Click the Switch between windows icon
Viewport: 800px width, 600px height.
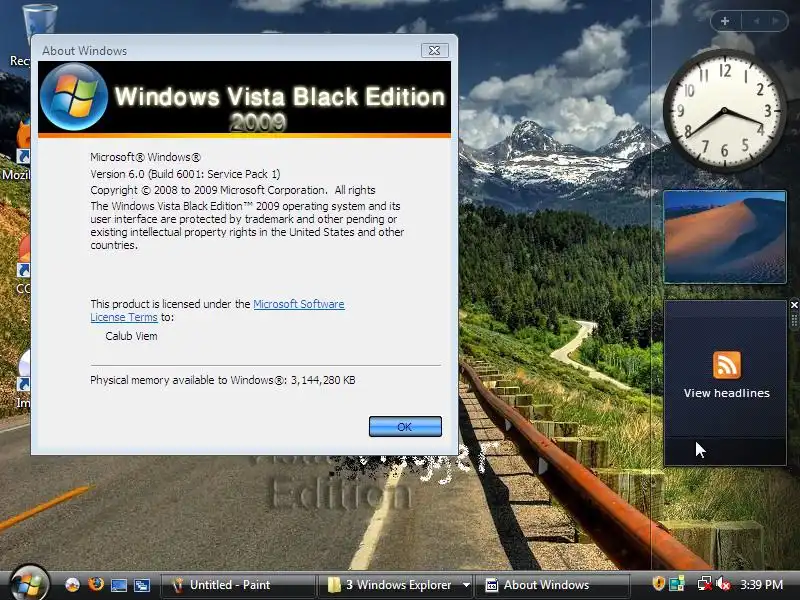coord(141,585)
